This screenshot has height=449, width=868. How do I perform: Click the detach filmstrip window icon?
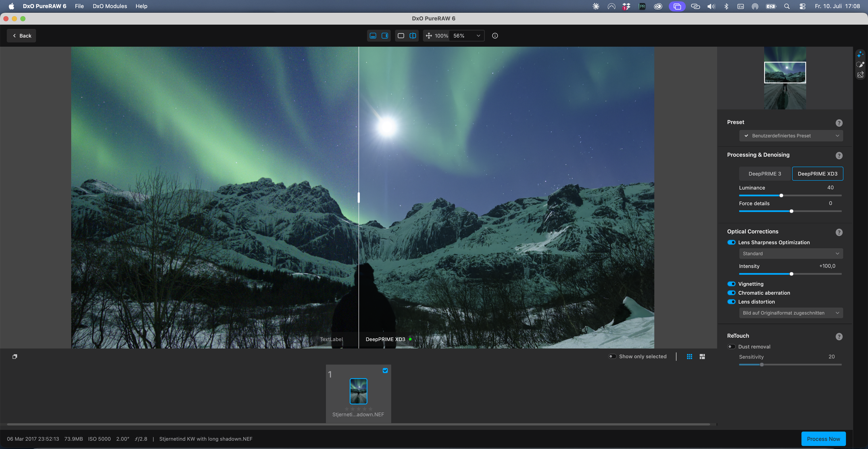point(15,357)
